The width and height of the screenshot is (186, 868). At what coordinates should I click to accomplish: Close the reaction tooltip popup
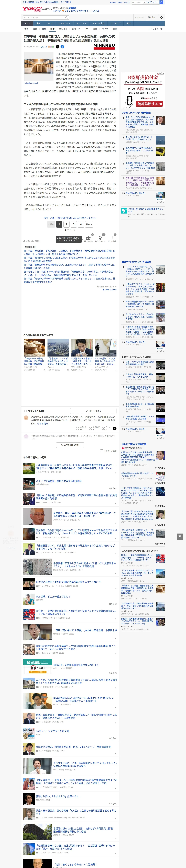[81, 238]
